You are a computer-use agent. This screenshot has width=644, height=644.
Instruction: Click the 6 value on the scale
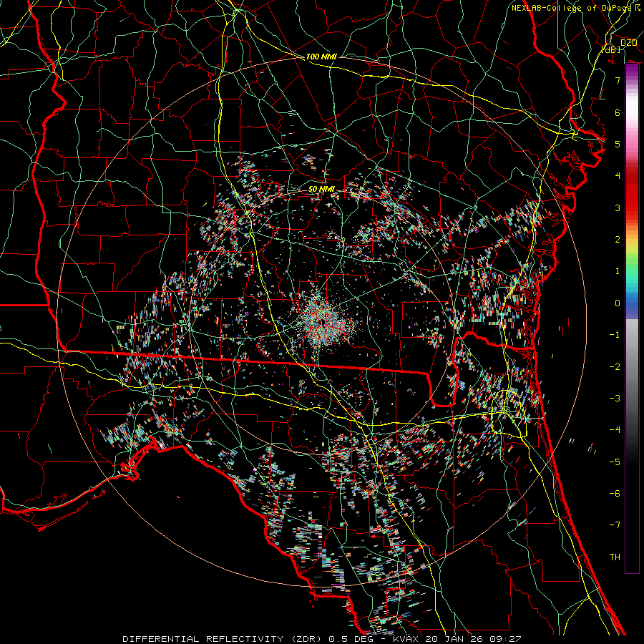pyautogui.click(x=618, y=112)
